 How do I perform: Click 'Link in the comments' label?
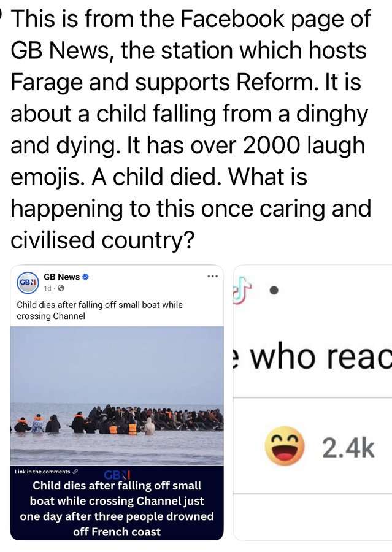click(x=42, y=472)
